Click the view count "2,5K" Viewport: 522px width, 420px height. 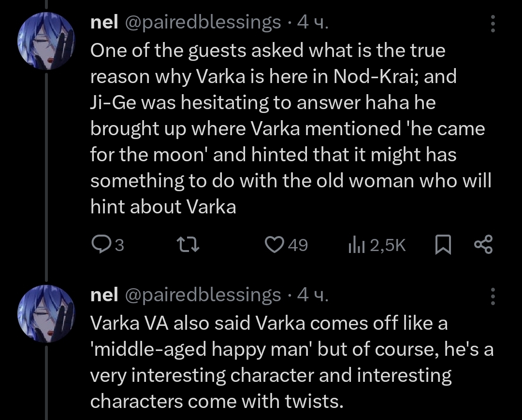pos(388,246)
